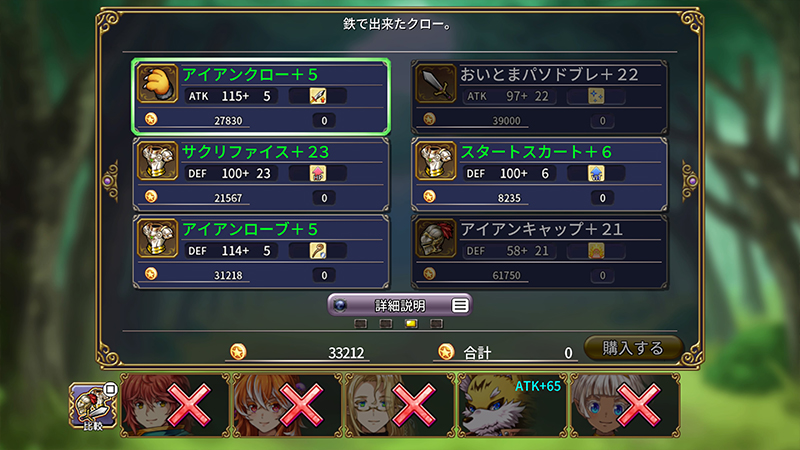Screen dimensions: 800x450
Task: Click the sword icon of おいとまパソドブレ+22
Action: 435,84
